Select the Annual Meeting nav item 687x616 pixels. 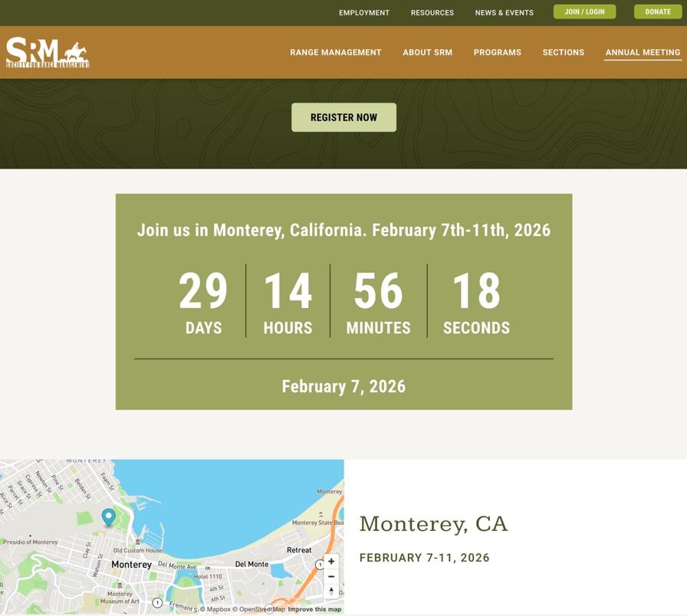[x=643, y=52]
